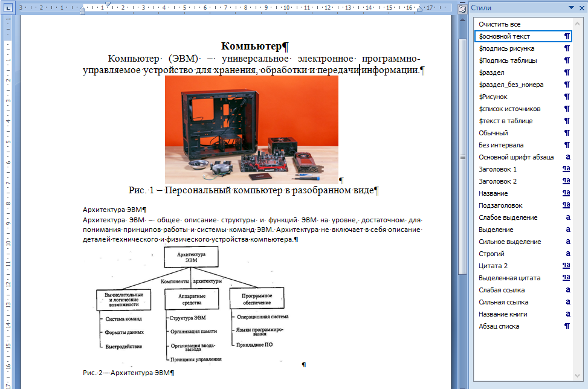Apply the Без интервала style
This screenshot has height=389, width=588.
coord(523,145)
